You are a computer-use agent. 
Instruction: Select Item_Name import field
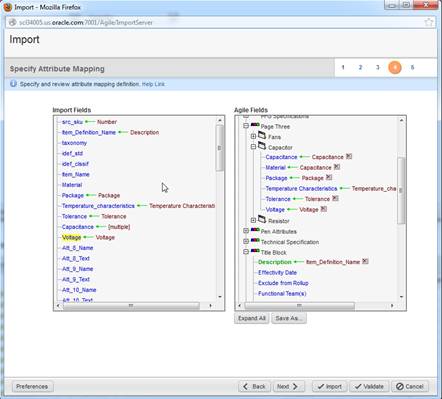76,174
